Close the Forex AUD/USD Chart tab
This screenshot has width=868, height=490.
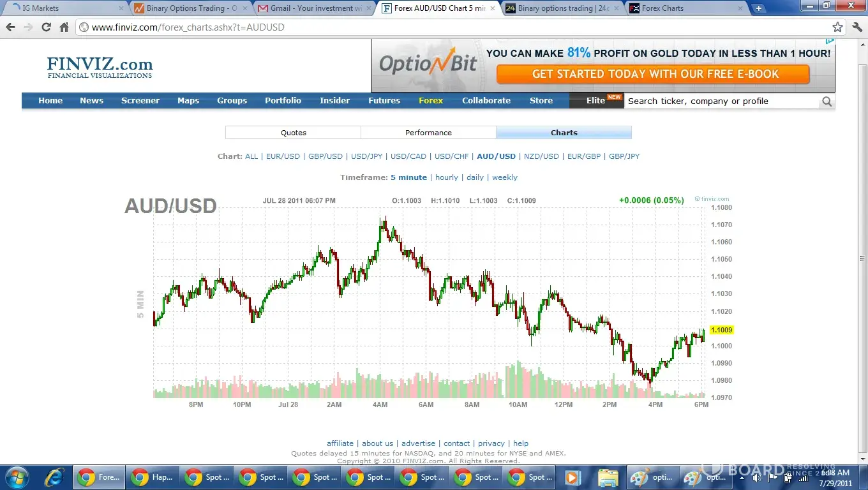tap(492, 8)
